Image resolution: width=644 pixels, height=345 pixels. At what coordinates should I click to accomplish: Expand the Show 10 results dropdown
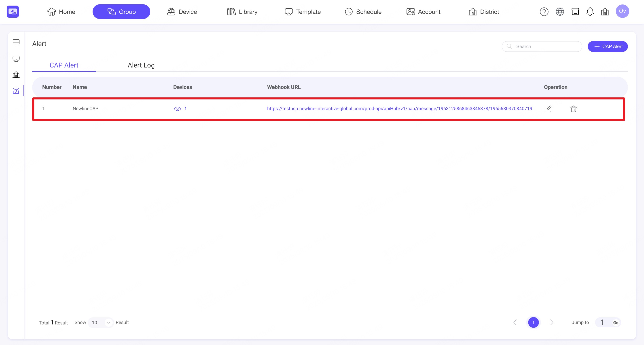[101, 322]
